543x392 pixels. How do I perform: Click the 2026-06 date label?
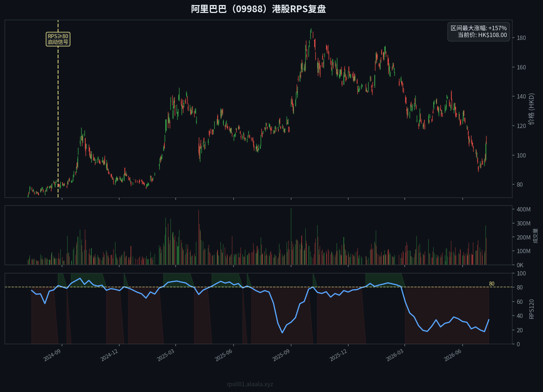point(452,355)
